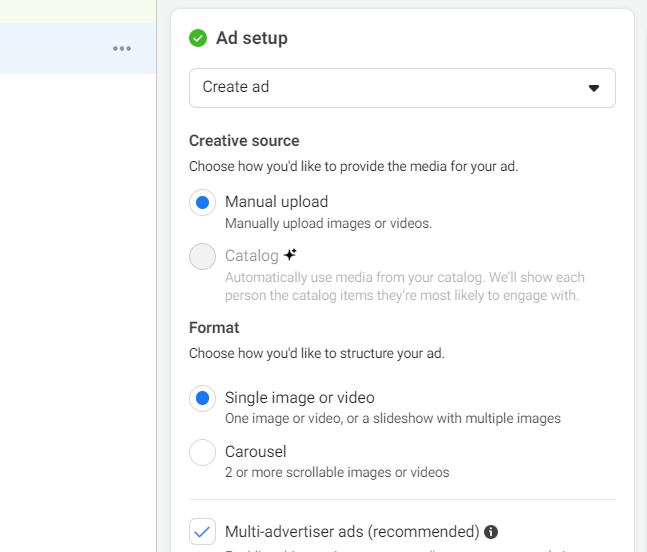Select the Manual upload radio button
The width and height of the screenshot is (647, 552).
[x=202, y=202]
